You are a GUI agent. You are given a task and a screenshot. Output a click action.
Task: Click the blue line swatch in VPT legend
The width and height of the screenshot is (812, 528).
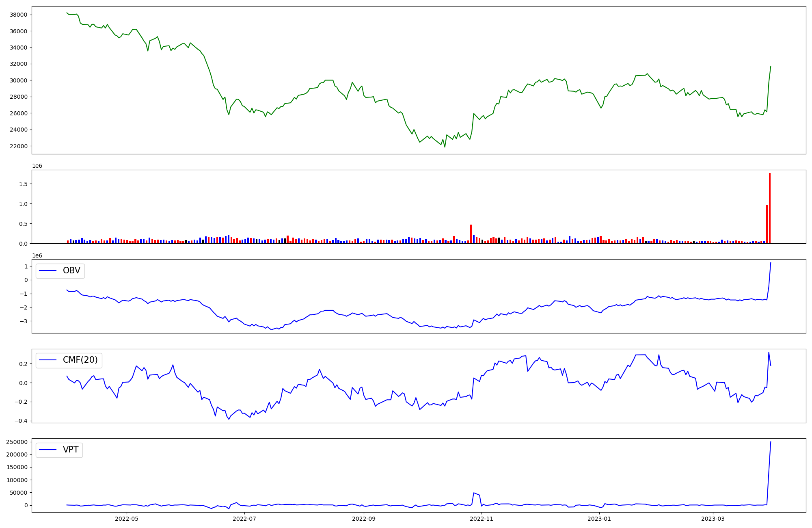pos(48,450)
